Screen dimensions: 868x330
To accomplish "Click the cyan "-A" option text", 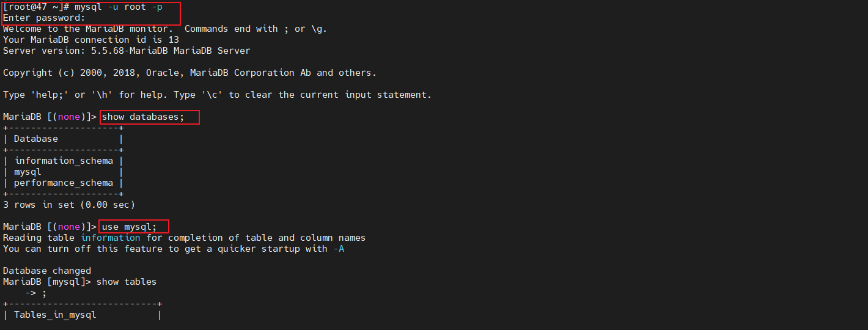I will coord(339,249).
